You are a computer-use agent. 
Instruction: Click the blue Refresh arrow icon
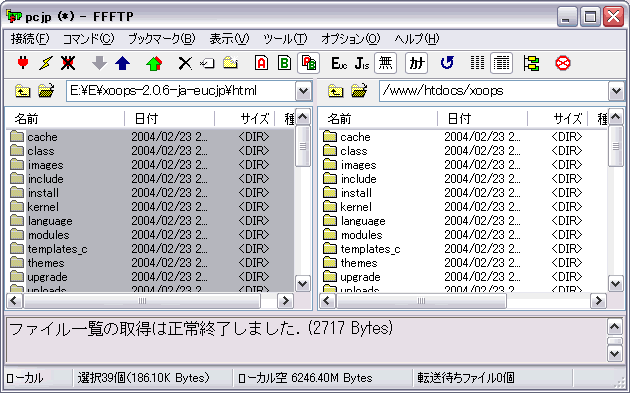447,63
